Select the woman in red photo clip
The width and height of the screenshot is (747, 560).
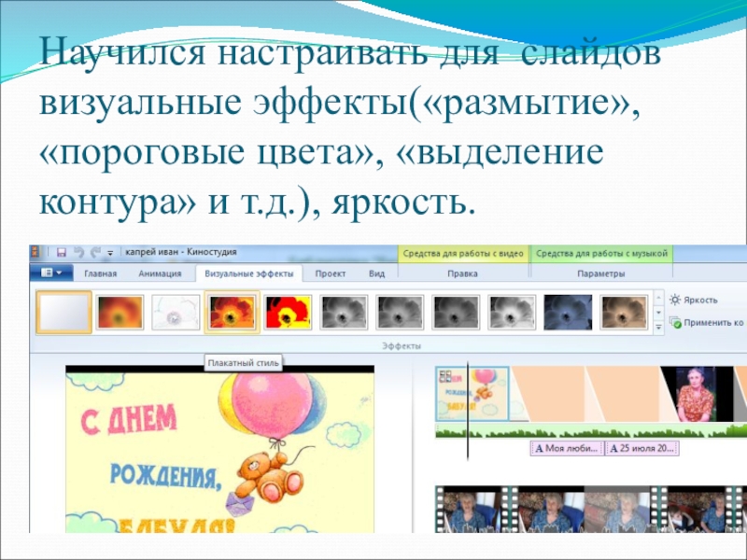pyautogui.click(x=697, y=394)
